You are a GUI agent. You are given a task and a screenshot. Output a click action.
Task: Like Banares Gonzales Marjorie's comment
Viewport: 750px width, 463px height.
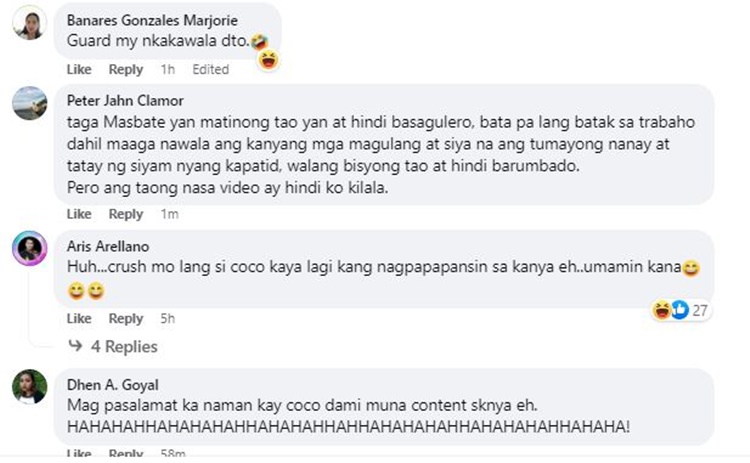pyautogui.click(x=79, y=69)
